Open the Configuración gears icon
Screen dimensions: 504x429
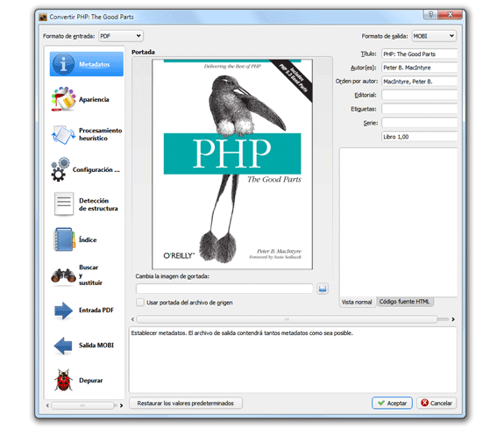60,169
